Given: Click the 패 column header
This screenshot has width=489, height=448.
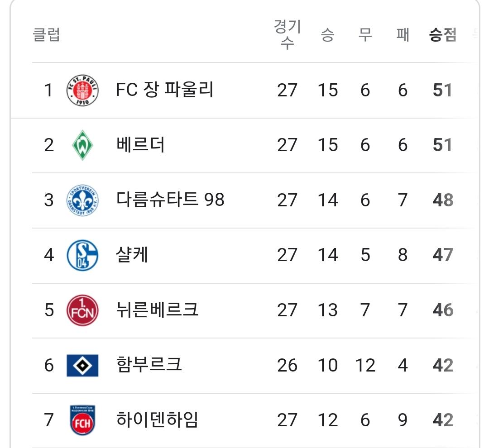Looking at the screenshot, I should (403, 34).
